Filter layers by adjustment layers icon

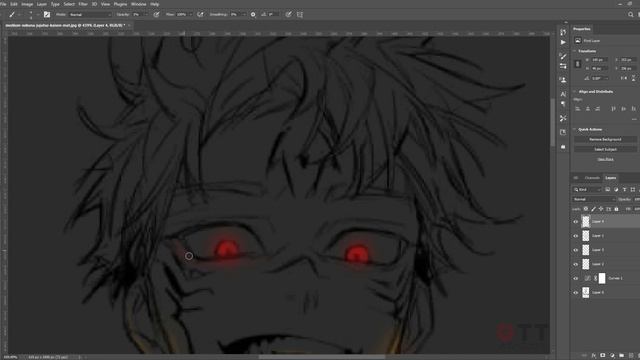pyautogui.click(x=616, y=189)
